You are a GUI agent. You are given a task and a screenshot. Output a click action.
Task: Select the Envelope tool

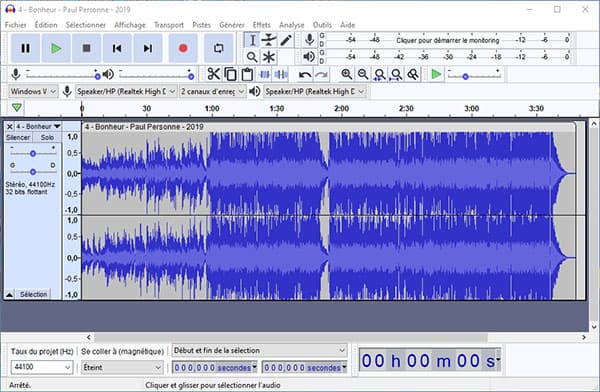click(x=269, y=40)
